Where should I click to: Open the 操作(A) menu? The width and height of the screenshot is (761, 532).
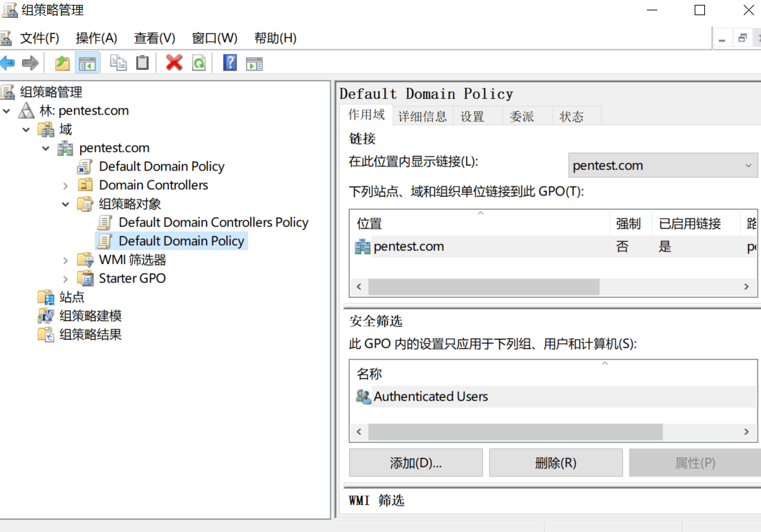pos(96,38)
